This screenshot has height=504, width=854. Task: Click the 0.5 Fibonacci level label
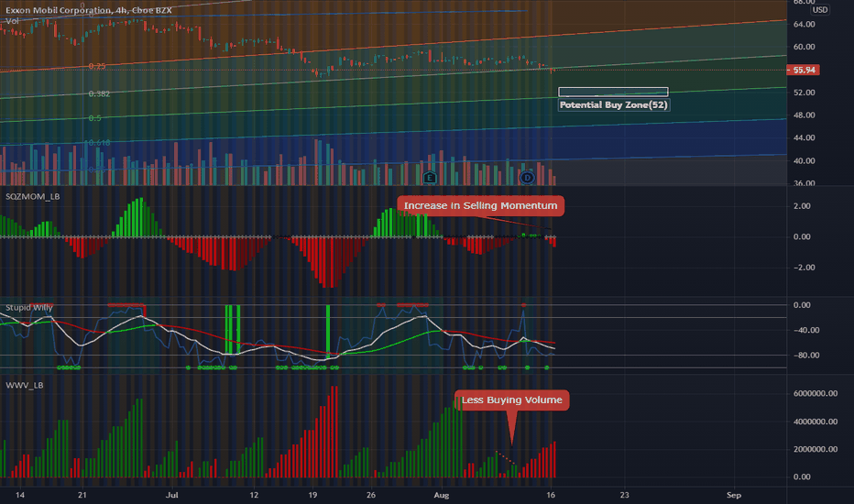(x=94, y=118)
